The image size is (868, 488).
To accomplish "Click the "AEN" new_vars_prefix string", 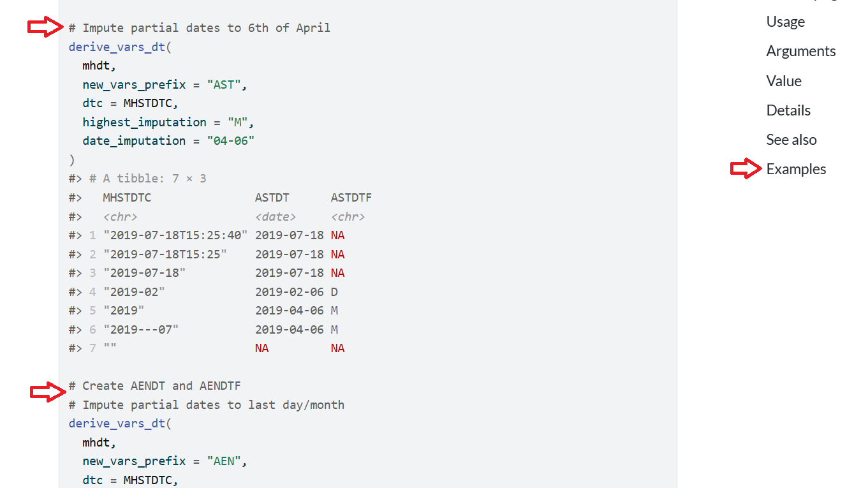I will tap(224, 461).
